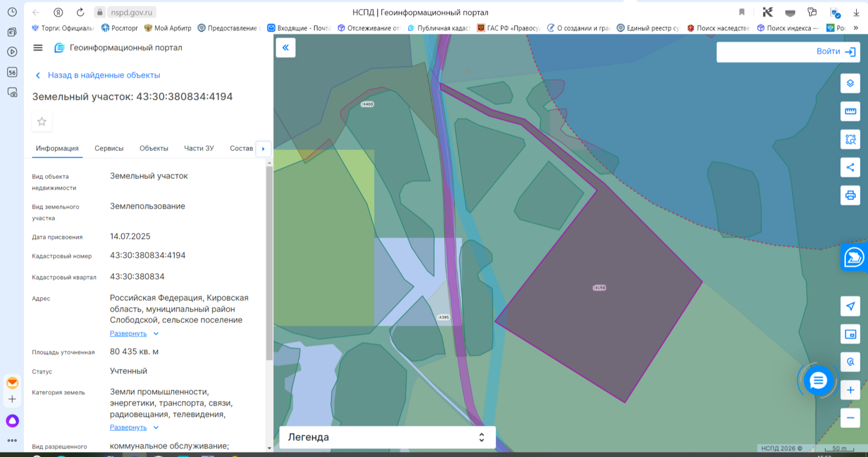The image size is (868, 457).
Task: Expand the land category Развернуть link
Action: [128, 427]
